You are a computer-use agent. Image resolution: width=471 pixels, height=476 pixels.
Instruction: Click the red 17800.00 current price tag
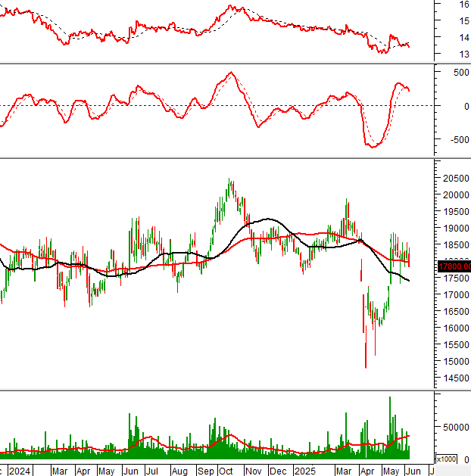pyautogui.click(x=454, y=266)
